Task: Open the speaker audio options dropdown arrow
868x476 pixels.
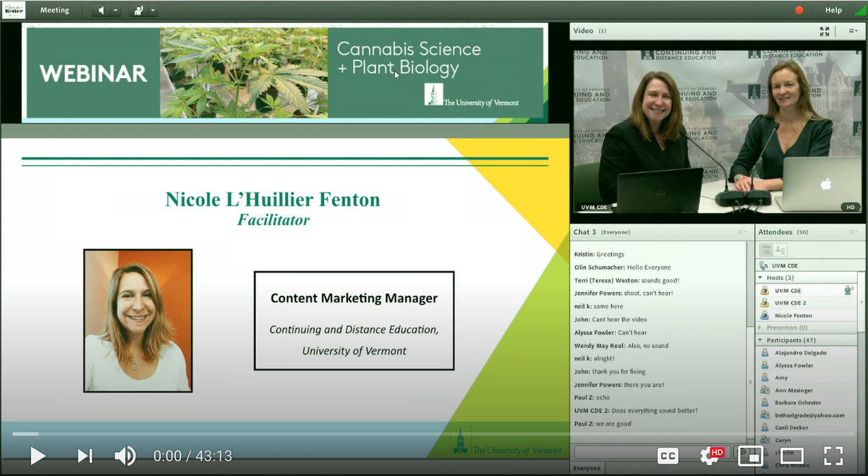Action: (116, 10)
